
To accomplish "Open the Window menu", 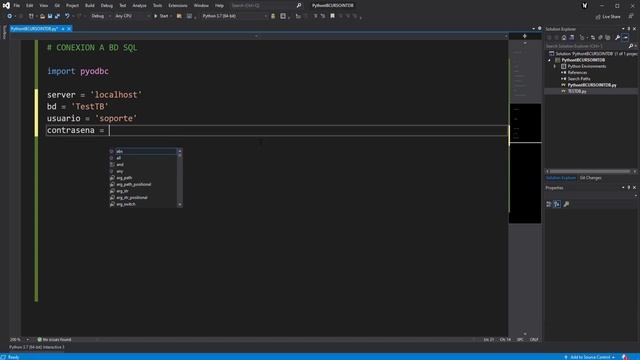I will (x=201, y=6).
